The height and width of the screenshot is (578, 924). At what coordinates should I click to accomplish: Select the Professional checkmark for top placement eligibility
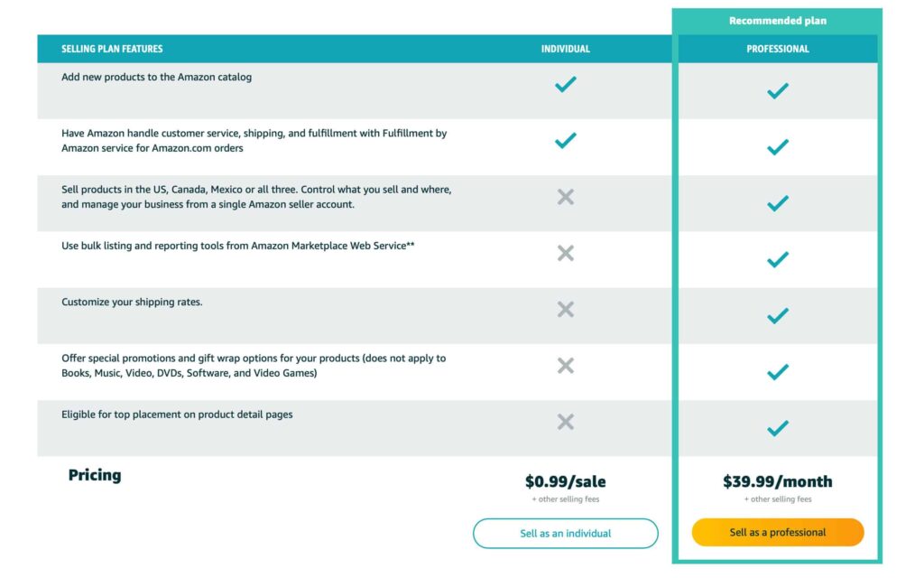point(777,428)
